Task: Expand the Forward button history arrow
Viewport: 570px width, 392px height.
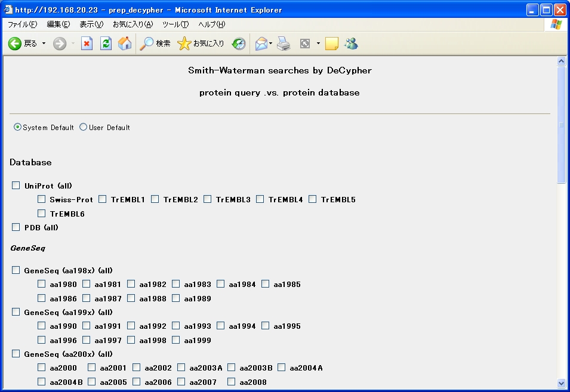Action: click(73, 44)
